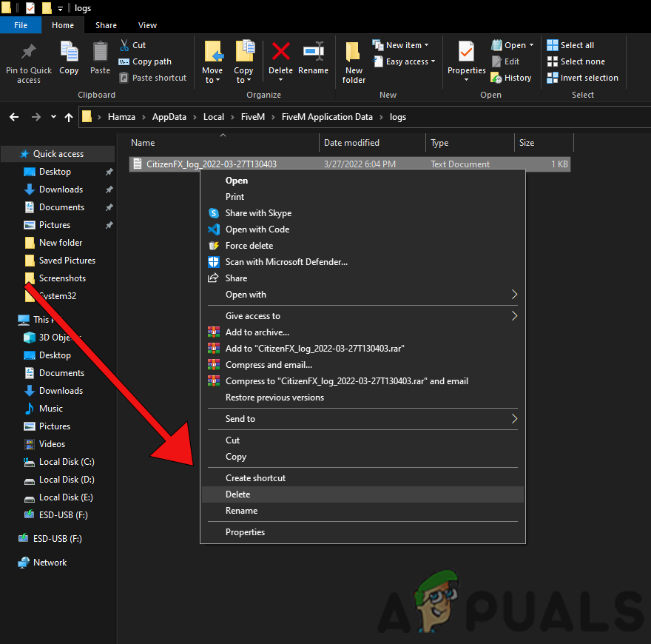Click Paste shortcut in ribbon
This screenshot has height=644, width=651.
click(x=153, y=78)
